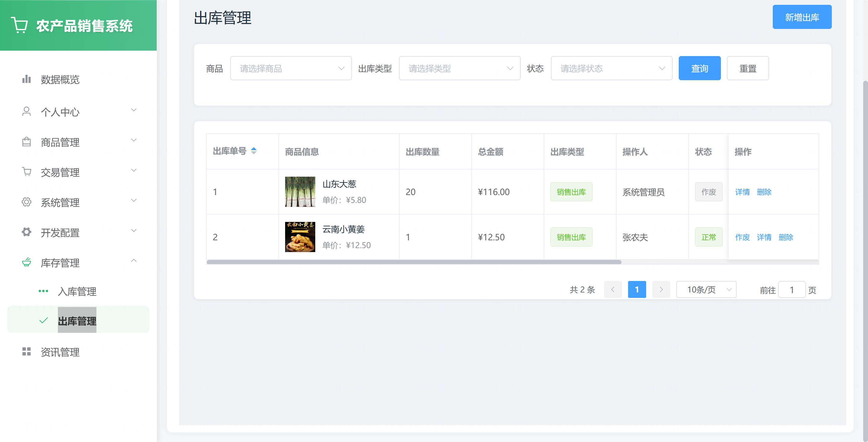Image resolution: width=868 pixels, height=442 pixels.
Task: Click the 新增出库 button
Action: (802, 17)
